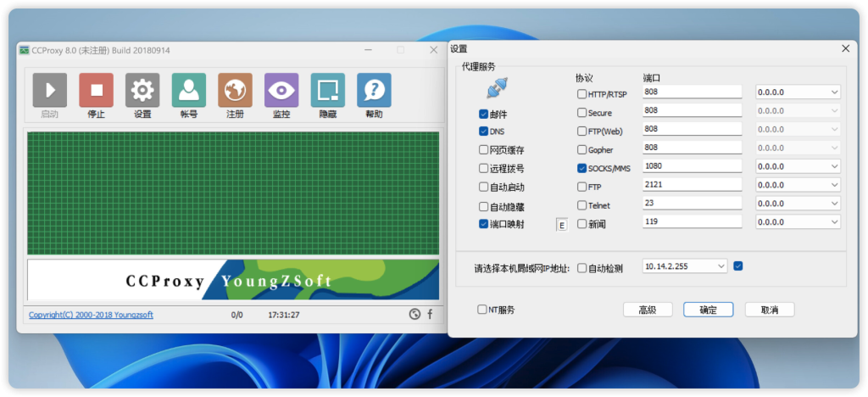Enable the NT服务 checkbox
This screenshot has height=397, width=868.
(482, 310)
